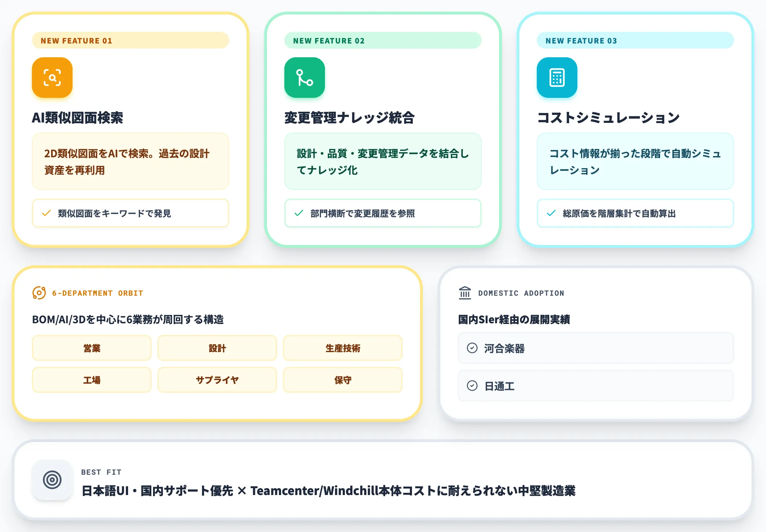Click the checkmark beside 総原価を階層集計で自動算出
The width and height of the screenshot is (766, 532).
[551, 213]
